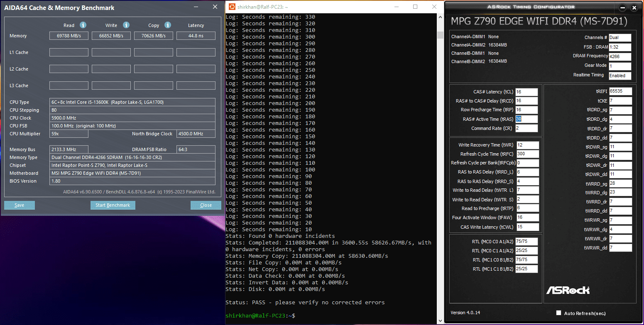Viewport: 644px width, 325px height.
Task: Select RTL (MC0 C0 A1/A2) field
Action: point(526,242)
